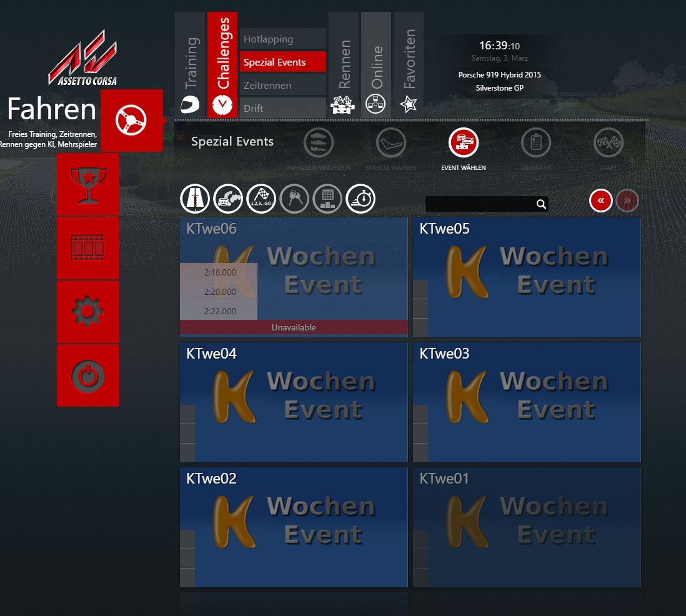
Task: Click the Fahren steering wheel icon
Action: pos(131,121)
